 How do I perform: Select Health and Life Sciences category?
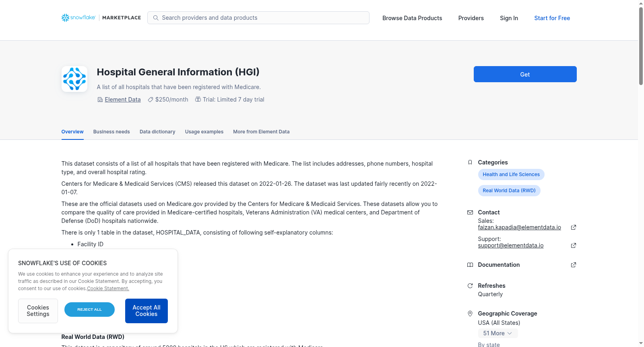coord(511,175)
